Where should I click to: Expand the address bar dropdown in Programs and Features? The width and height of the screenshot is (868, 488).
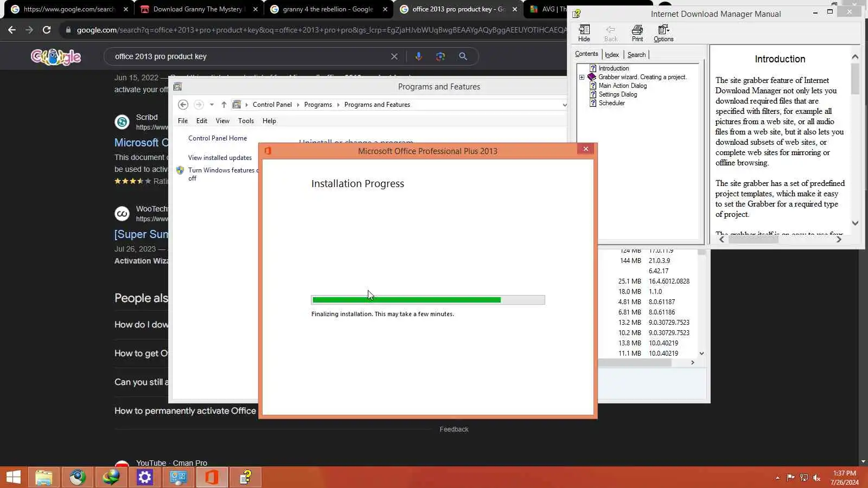point(564,105)
